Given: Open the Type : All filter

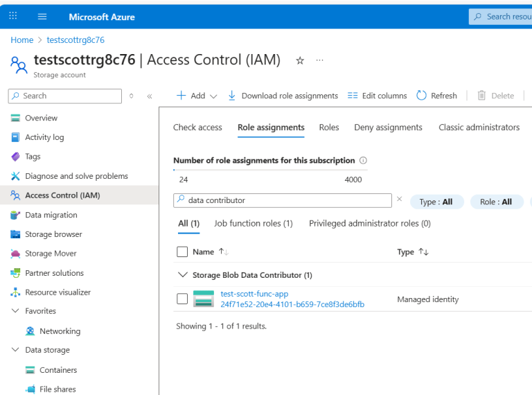Looking at the screenshot, I should click(436, 202).
